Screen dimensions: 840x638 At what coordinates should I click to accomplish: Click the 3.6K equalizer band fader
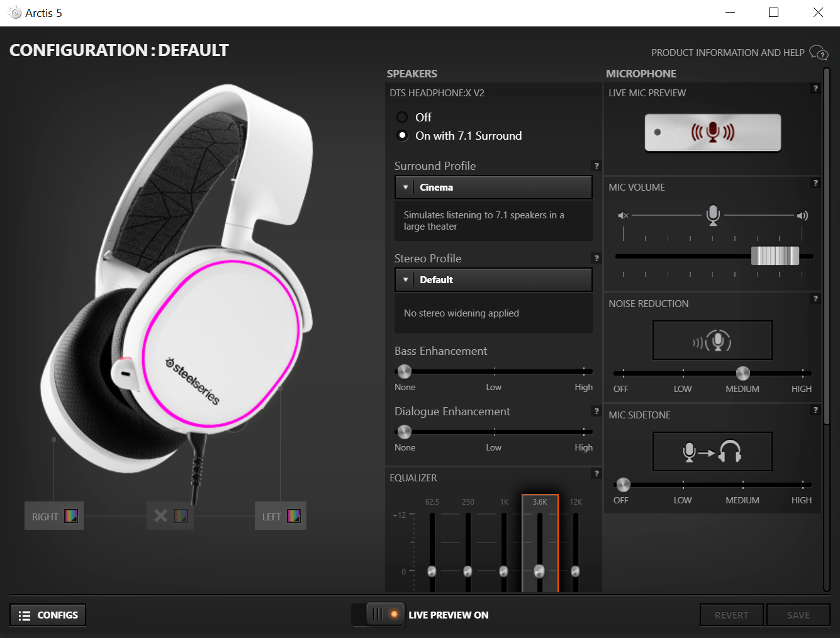(539, 571)
